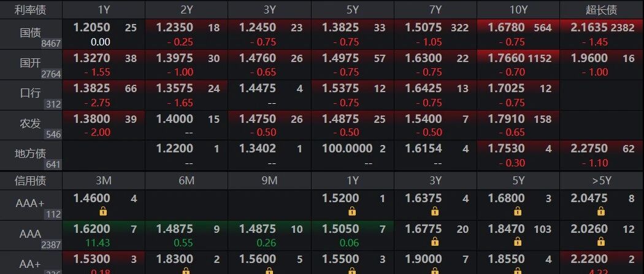Click the lock icon under AAA+ 1Y 1.5200
644x274 pixels.
click(352, 211)
